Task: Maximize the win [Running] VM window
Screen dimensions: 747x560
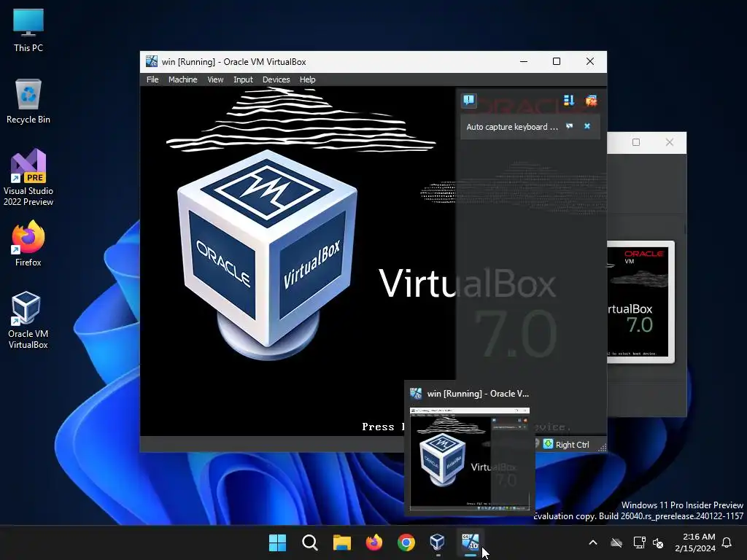Action: pos(557,61)
